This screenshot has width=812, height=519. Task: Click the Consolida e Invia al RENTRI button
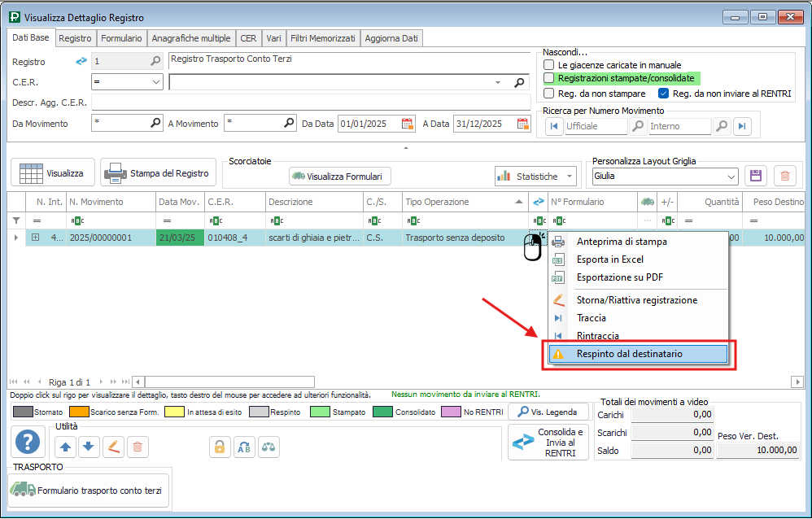548,443
